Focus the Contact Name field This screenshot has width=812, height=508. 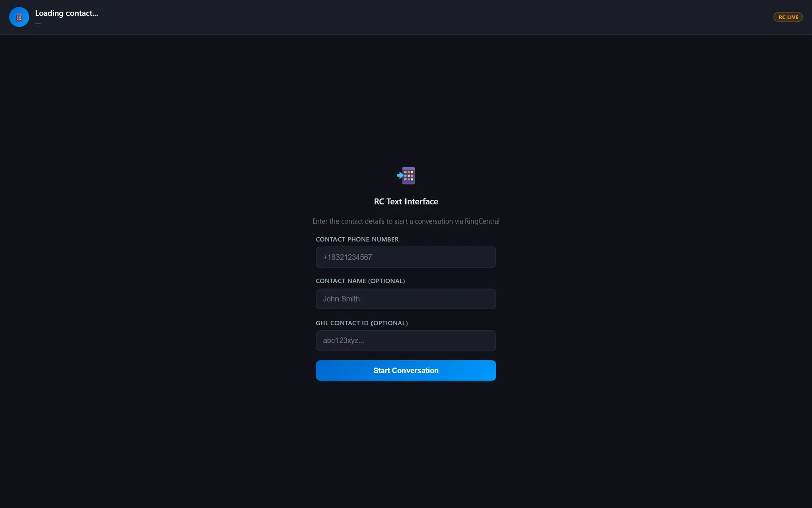[x=406, y=299]
